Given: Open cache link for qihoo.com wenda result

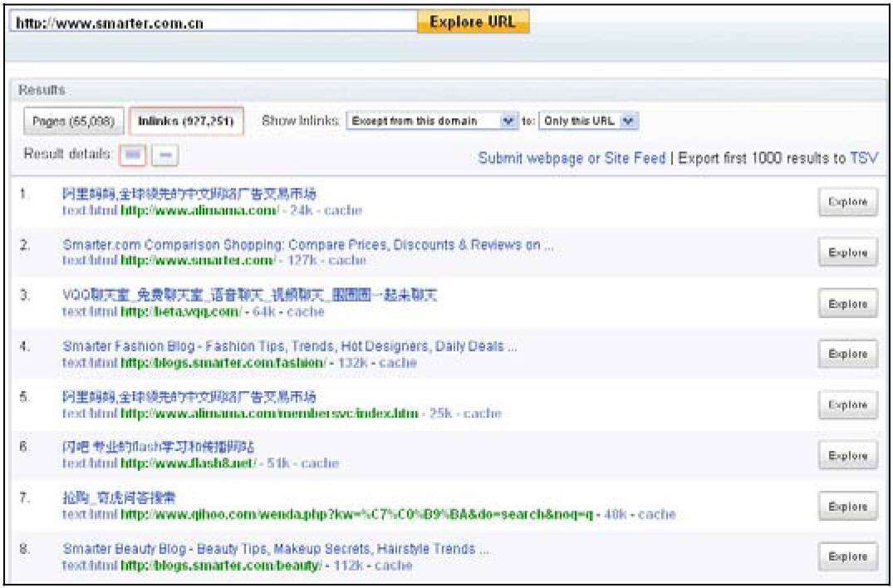Looking at the screenshot, I should click(656, 515).
